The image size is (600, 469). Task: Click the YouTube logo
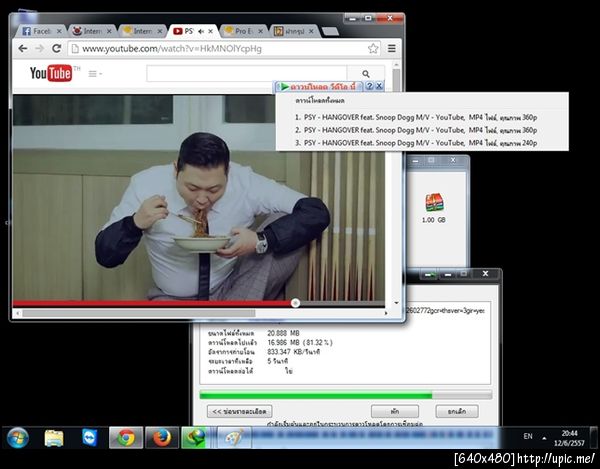point(51,73)
